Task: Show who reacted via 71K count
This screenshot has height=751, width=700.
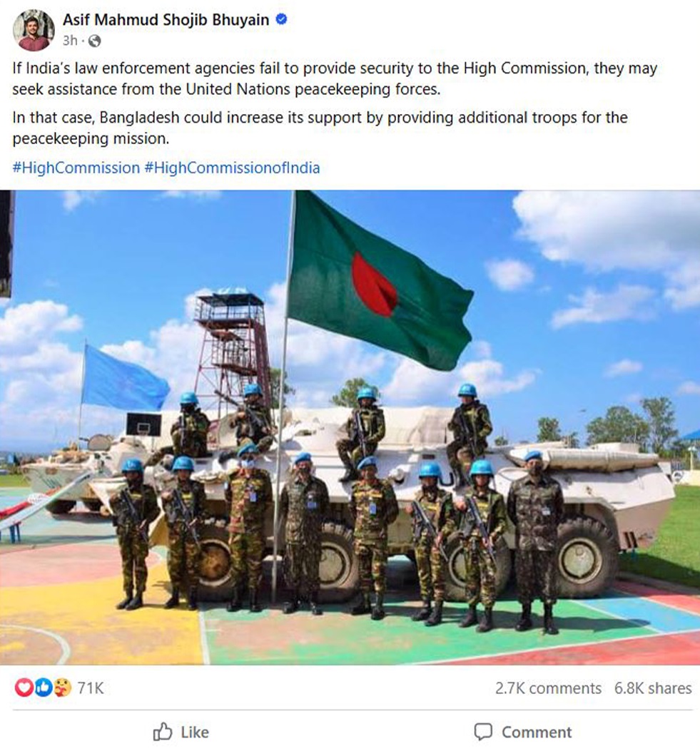Action: click(x=91, y=688)
